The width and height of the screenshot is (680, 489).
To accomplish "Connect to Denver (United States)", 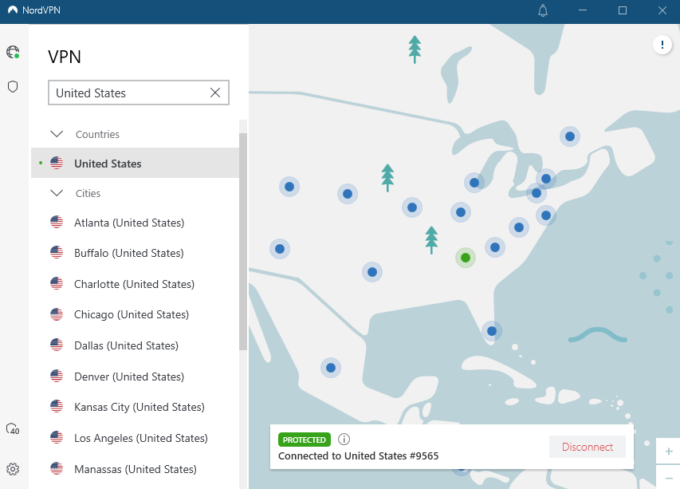I will 135,376.
